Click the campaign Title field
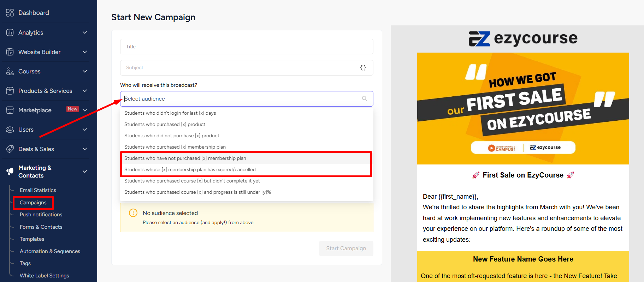Image resolution: width=644 pixels, height=282 pixels. point(247,47)
